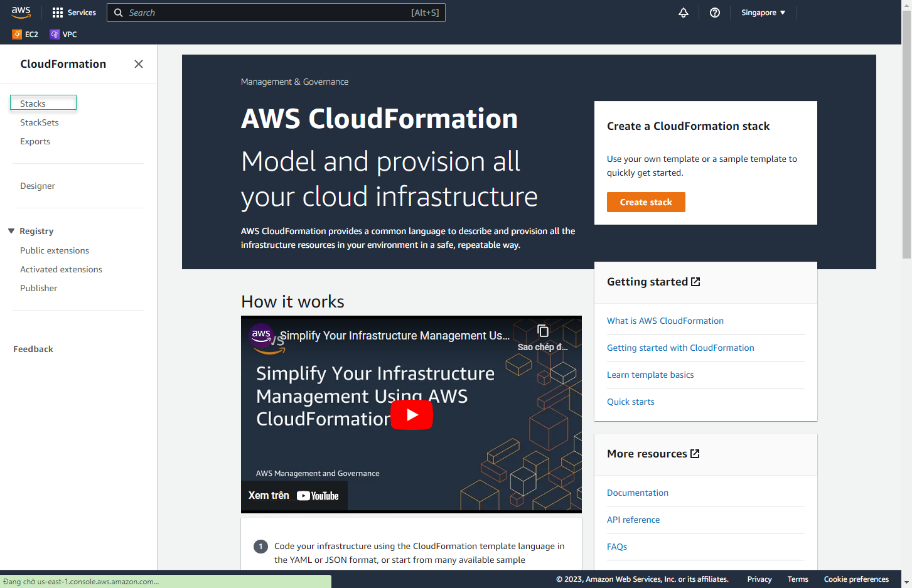The image size is (912, 588).
Task: Click the page vertical scrollbar
Action: (x=906, y=134)
